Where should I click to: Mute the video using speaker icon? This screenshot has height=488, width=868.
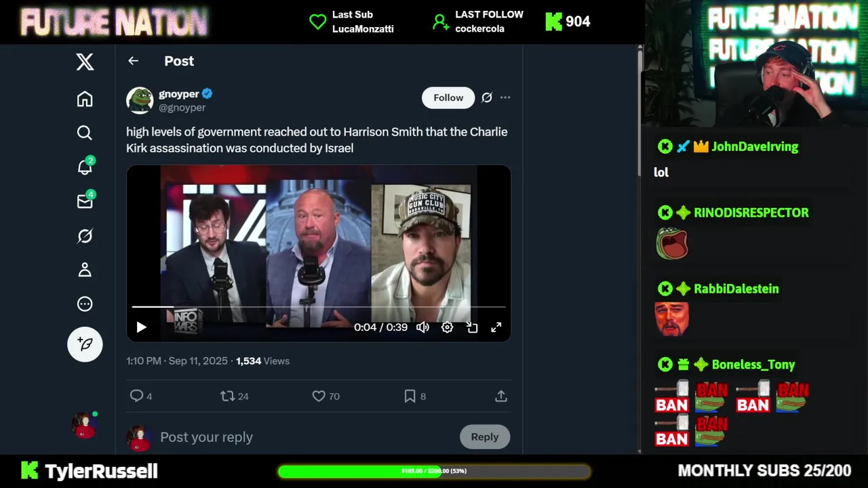click(422, 327)
